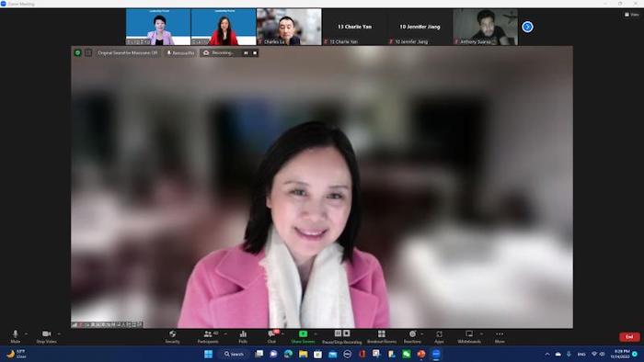Viewport: 644px width, 362px height.
Task: Open the Security shield menu
Action: [x=173, y=336]
